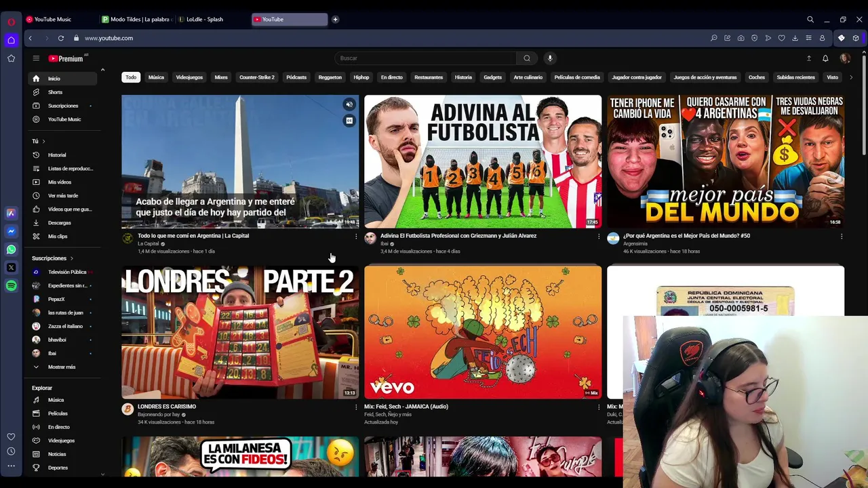Open the Adivina al Futbolista thumbnail
This screenshot has height=488, width=868.
tap(483, 161)
